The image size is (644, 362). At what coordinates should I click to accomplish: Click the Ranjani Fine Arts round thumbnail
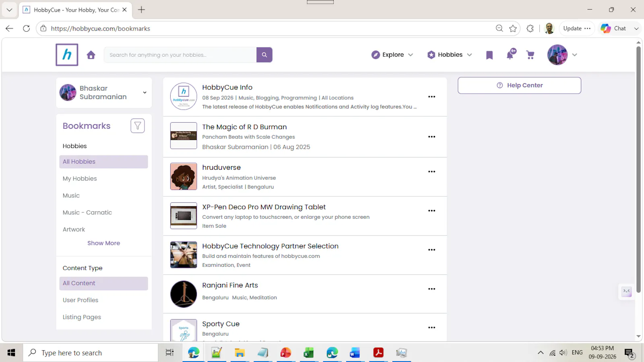coord(184,294)
